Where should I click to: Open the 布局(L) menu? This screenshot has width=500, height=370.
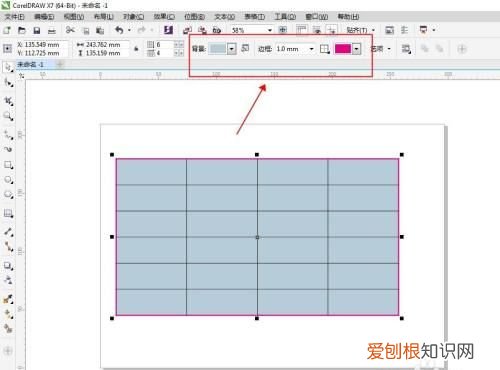pos(104,16)
